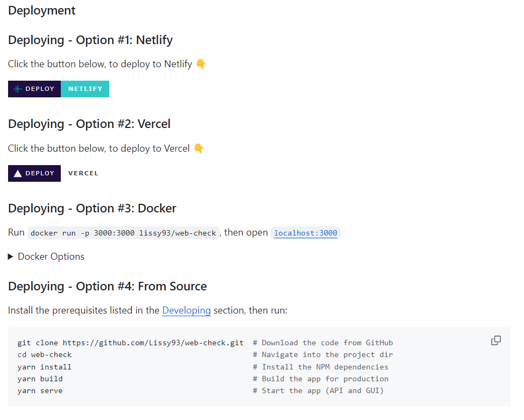524x420 pixels.
Task: Open the localhost:3000 link
Action: pos(306,233)
